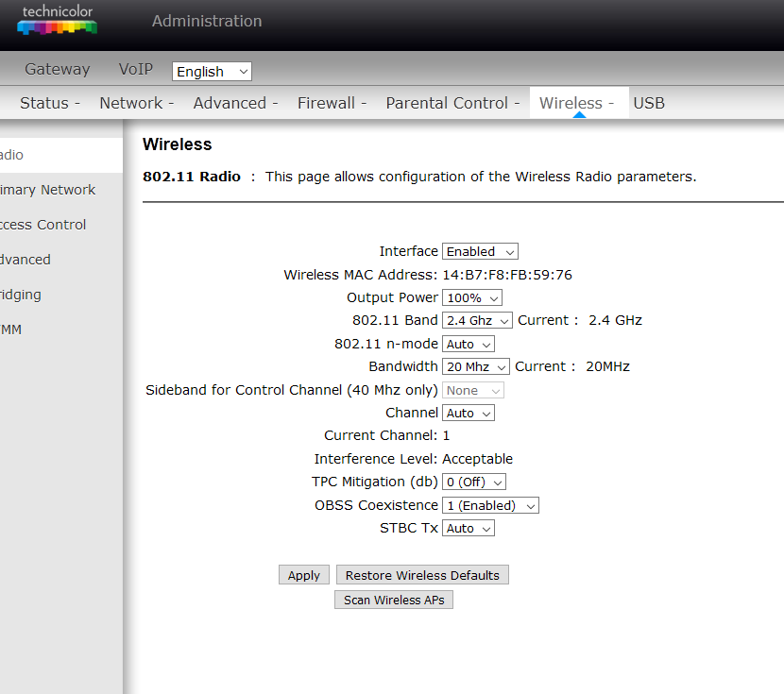Click the Current: 2.4 GHz text
784x694 pixels.
tap(580, 320)
